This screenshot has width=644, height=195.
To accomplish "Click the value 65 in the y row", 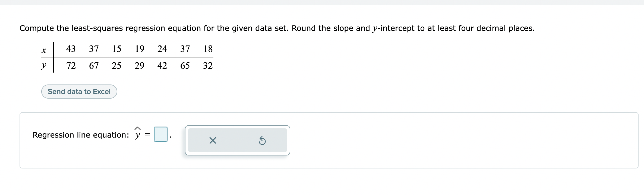I will coord(185,66).
